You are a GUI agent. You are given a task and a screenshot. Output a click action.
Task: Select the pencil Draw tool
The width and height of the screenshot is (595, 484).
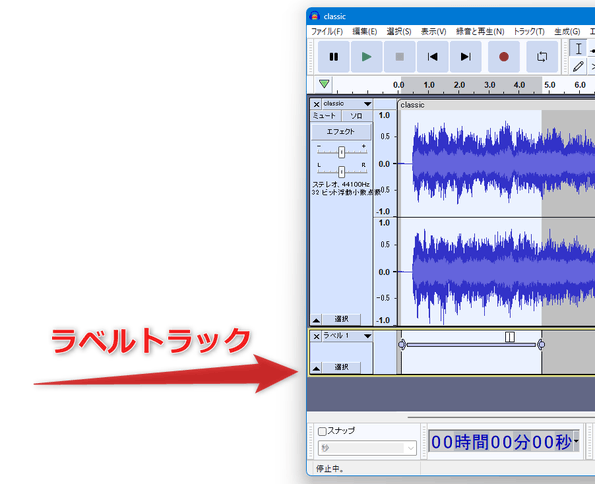point(578,66)
